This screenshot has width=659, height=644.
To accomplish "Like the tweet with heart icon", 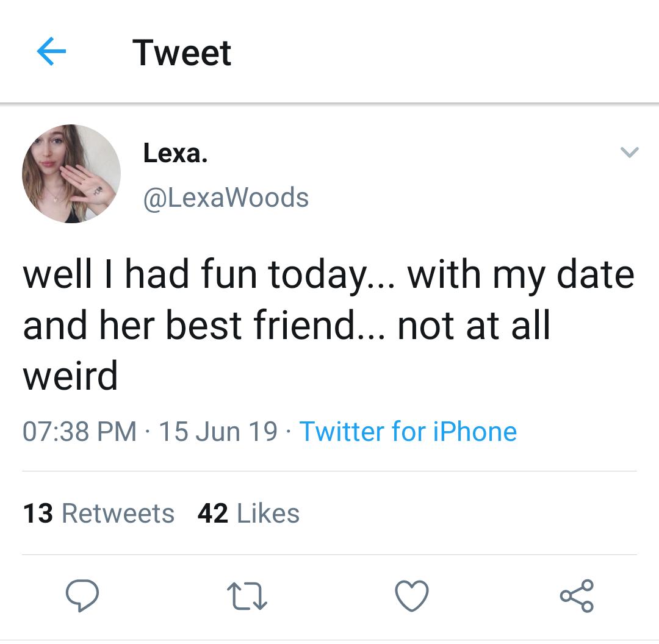I will [x=412, y=596].
